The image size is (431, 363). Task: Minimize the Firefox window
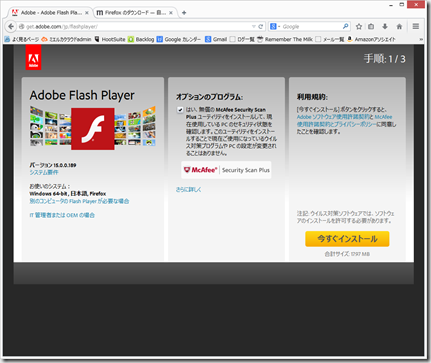(391, 5)
